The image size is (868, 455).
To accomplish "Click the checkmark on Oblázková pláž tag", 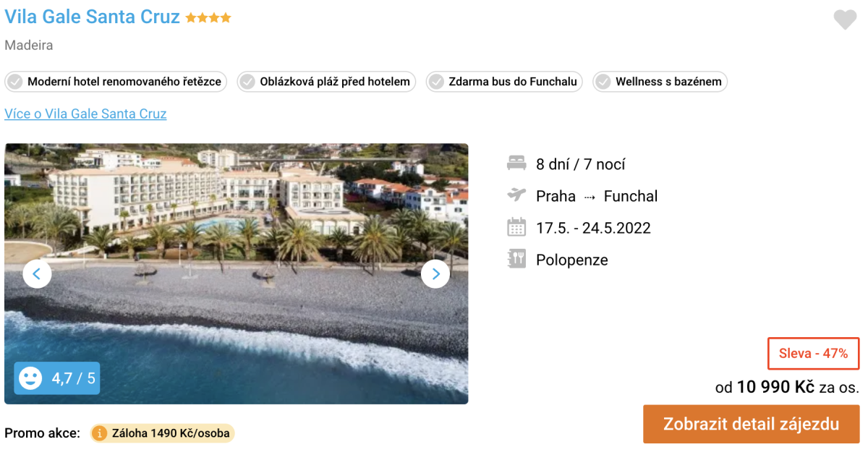I will [x=247, y=82].
